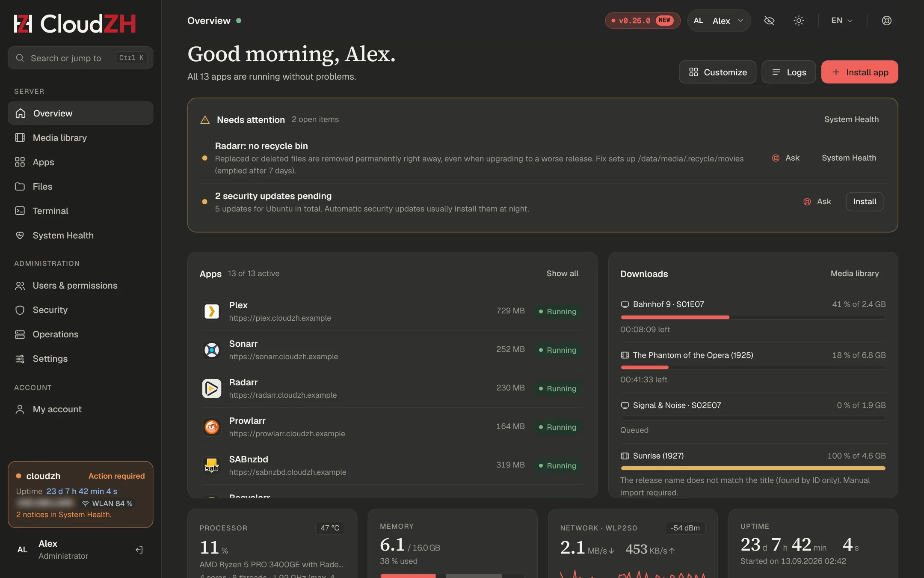Click Show all in Apps panel
Viewport: 924px width, 578px height.
pyautogui.click(x=562, y=274)
